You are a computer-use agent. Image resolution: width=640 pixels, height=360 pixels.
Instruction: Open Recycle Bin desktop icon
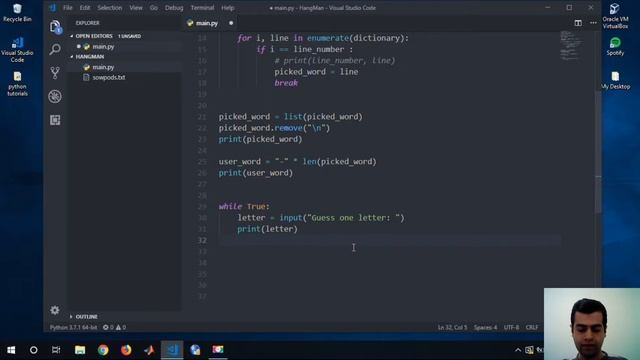coord(17,12)
